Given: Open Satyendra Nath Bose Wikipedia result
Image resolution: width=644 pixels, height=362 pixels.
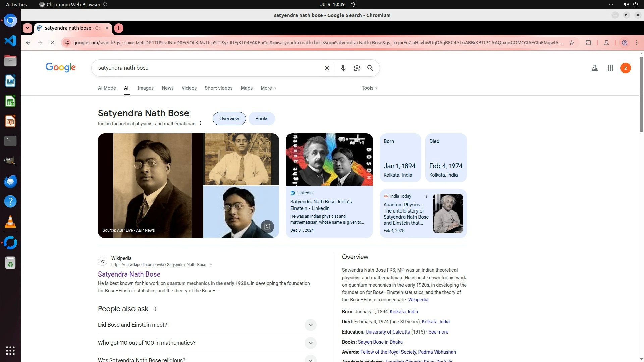Looking at the screenshot, I should tap(129, 274).
